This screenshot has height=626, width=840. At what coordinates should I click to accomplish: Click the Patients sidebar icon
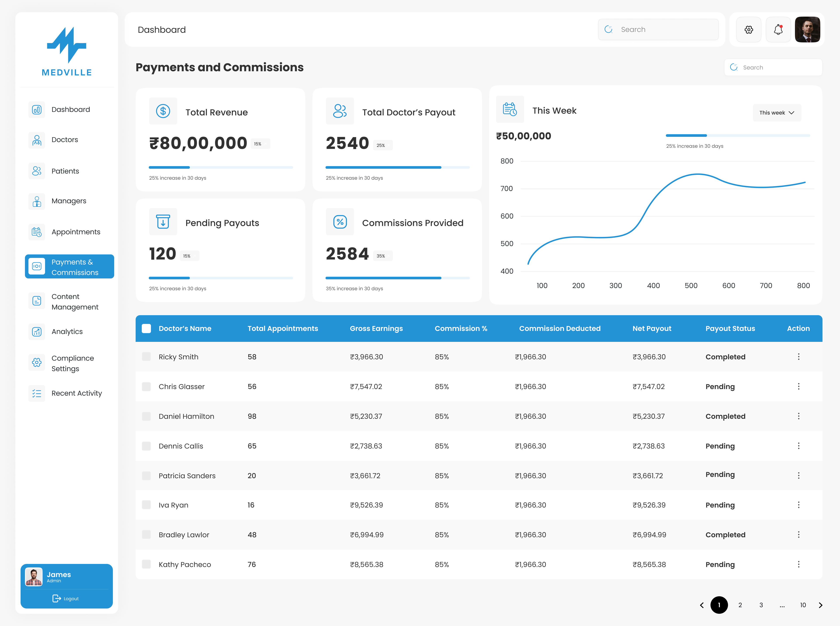coord(37,171)
